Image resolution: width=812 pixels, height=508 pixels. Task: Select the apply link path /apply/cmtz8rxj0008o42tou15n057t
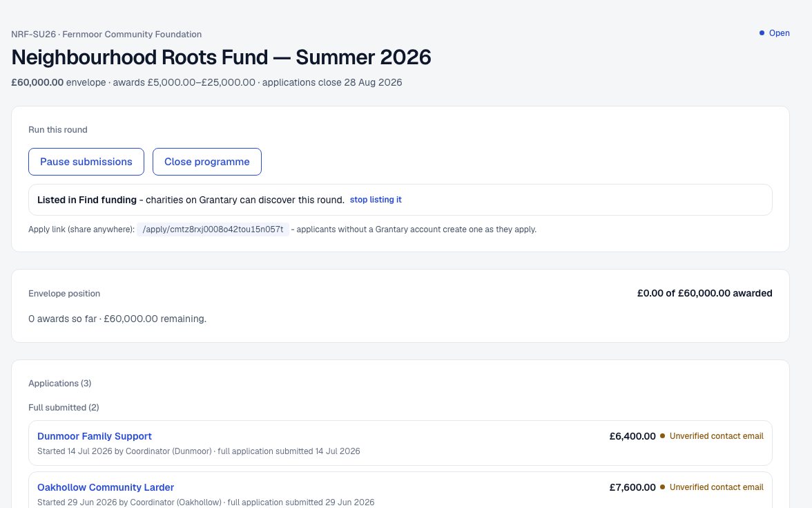[213, 229]
